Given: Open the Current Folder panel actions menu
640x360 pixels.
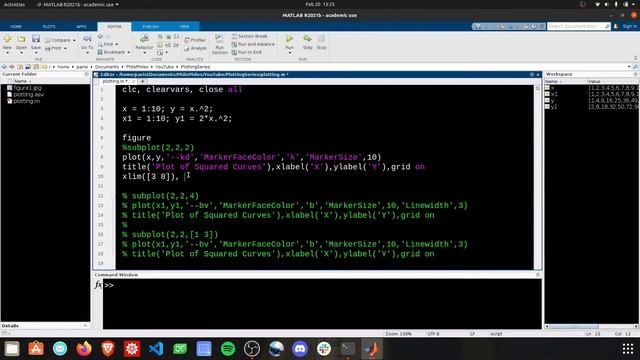Looking at the screenshot, I should click(x=86, y=74).
